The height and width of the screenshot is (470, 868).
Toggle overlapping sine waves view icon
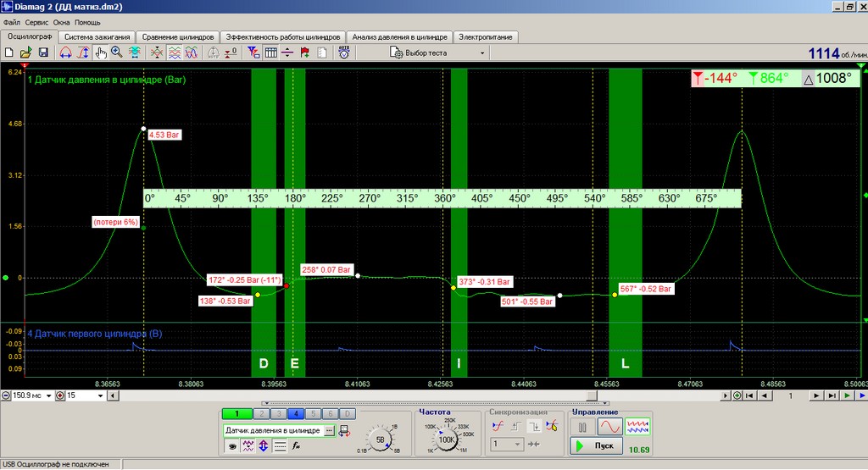click(x=192, y=53)
